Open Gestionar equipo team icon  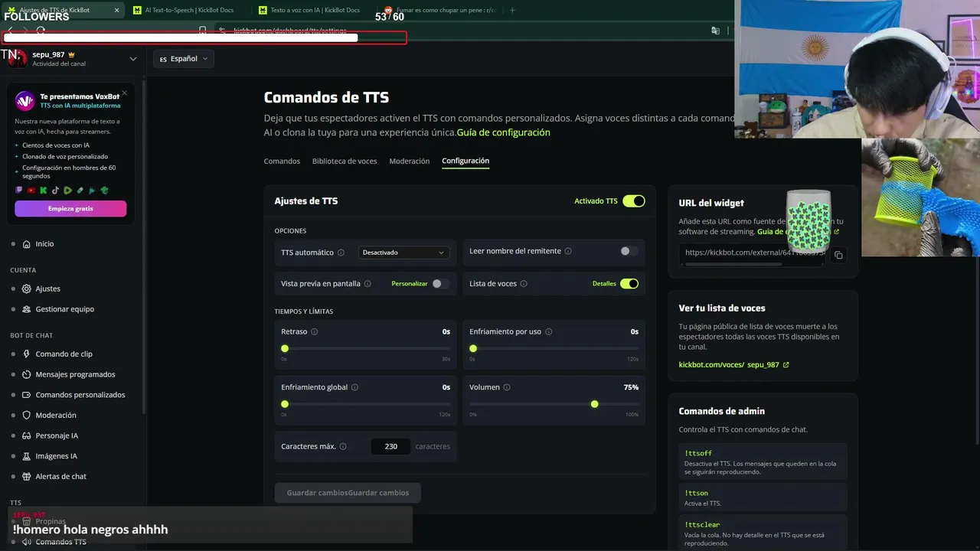click(x=26, y=309)
